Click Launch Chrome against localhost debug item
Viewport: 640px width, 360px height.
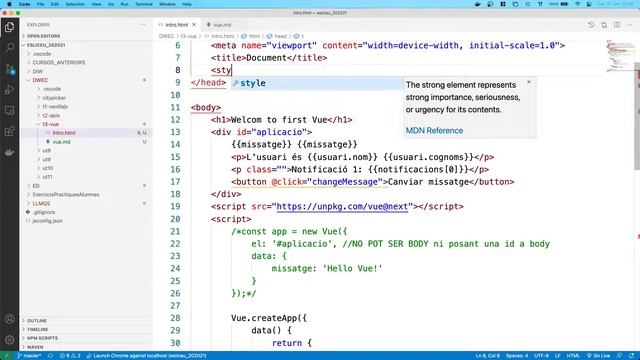coord(147,356)
